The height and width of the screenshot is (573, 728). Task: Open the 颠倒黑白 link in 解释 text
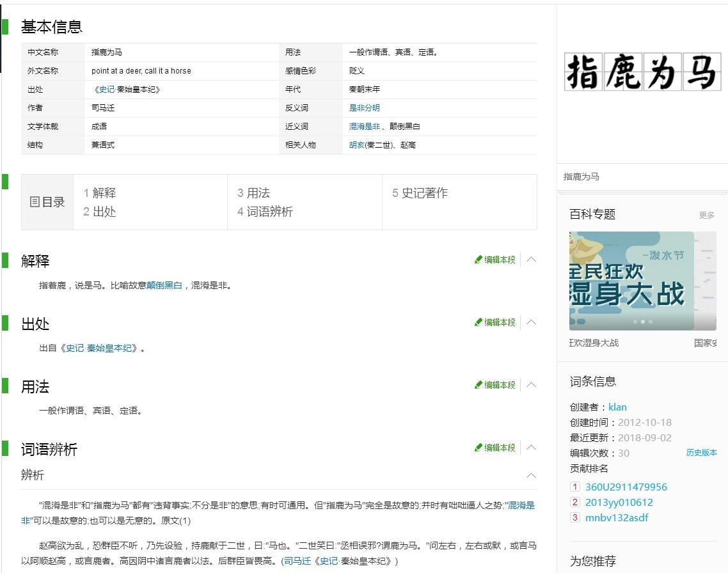(x=164, y=285)
